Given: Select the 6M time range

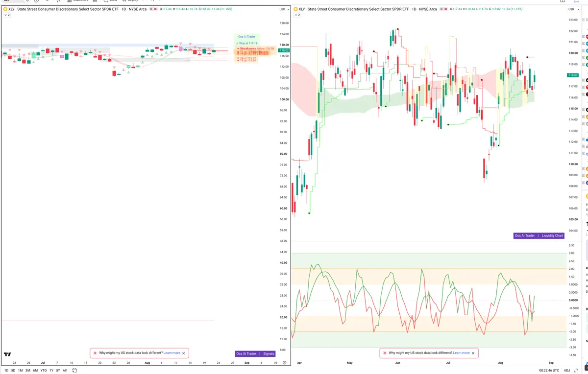Looking at the screenshot, I should (35, 371).
